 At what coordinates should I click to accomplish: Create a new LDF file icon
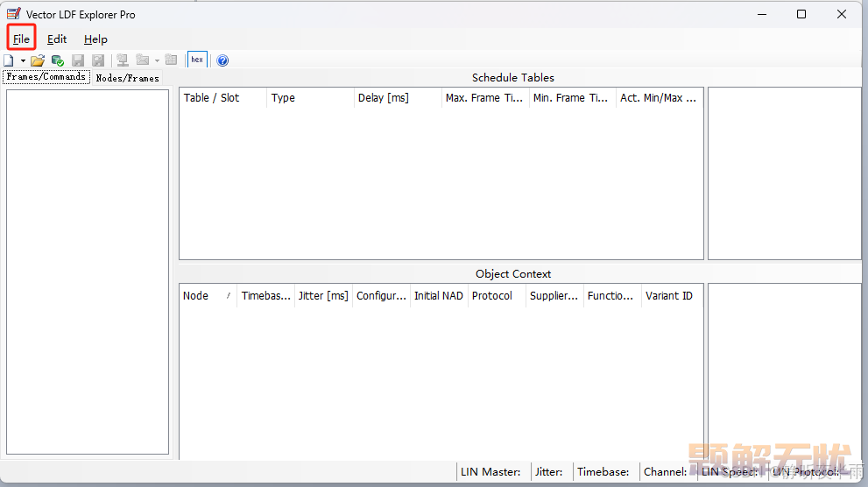pyautogui.click(x=9, y=60)
